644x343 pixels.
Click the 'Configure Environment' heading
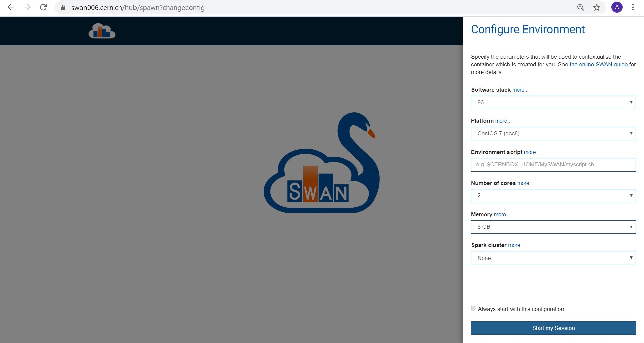pos(528,30)
